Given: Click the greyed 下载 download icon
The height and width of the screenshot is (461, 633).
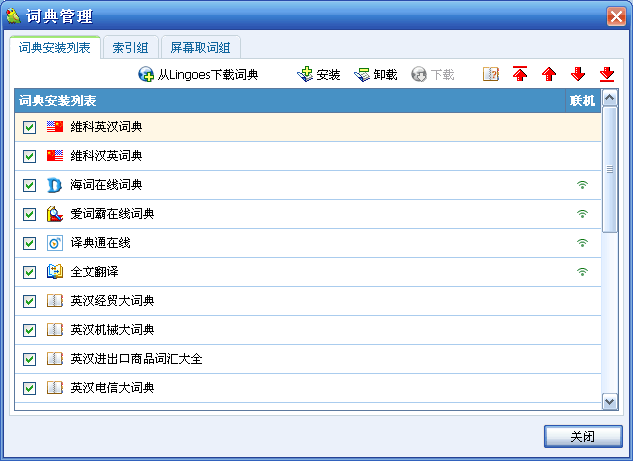Looking at the screenshot, I should pos(419,74).
